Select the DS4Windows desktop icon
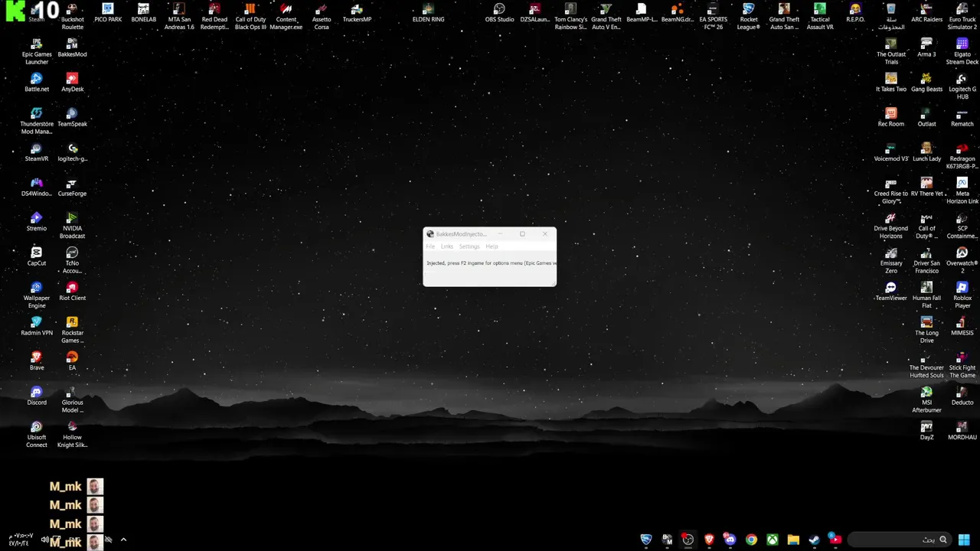980x551 pixels. click(36, 187)
